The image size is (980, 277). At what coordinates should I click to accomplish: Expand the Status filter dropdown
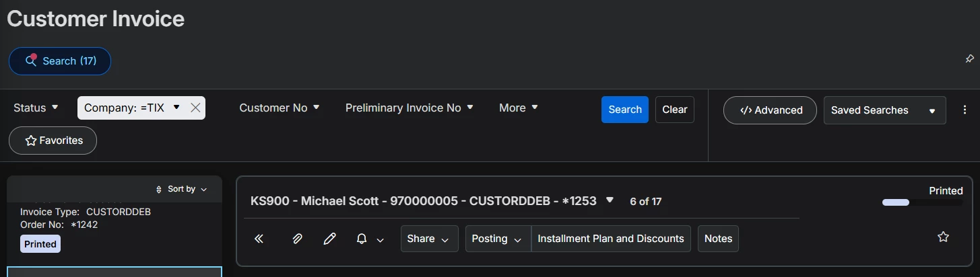coord(36,108)
